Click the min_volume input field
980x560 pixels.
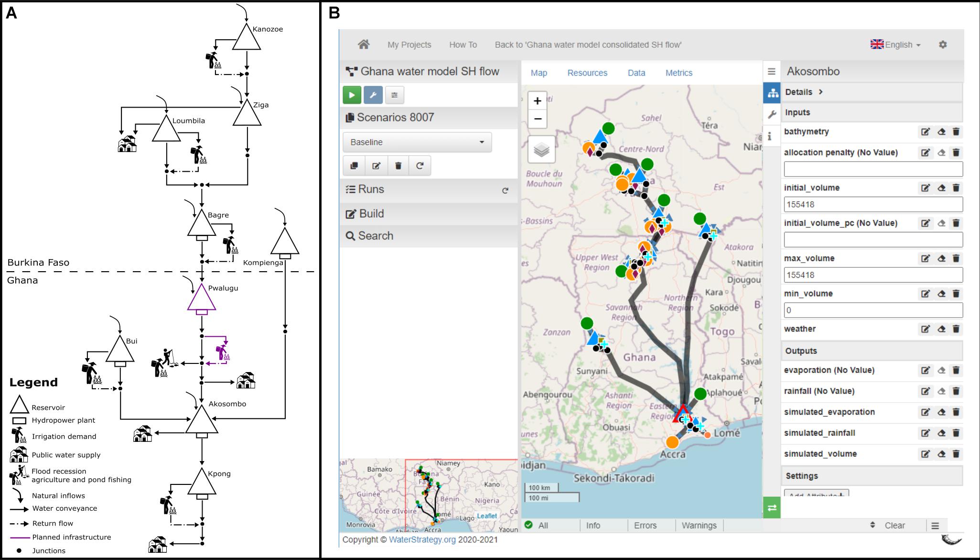click(873, 310)
